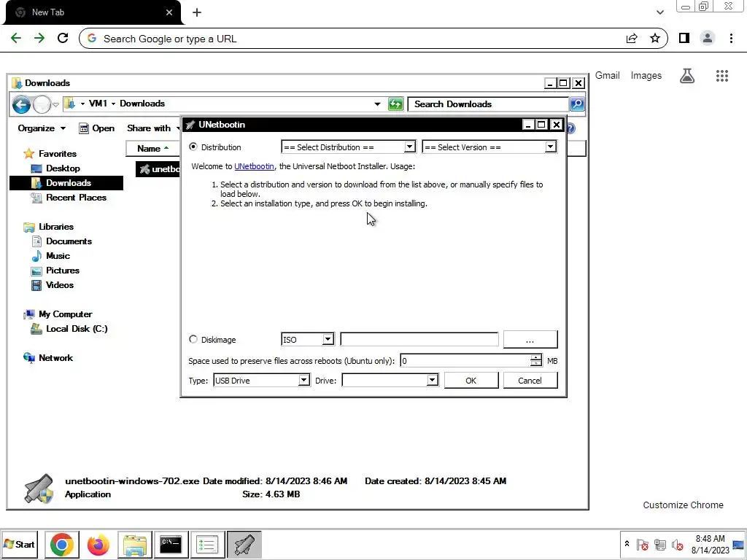Viewport: 747px width, 560px height.
Task: Click the Search Labs flask icon
Action: tap(687, 76)
